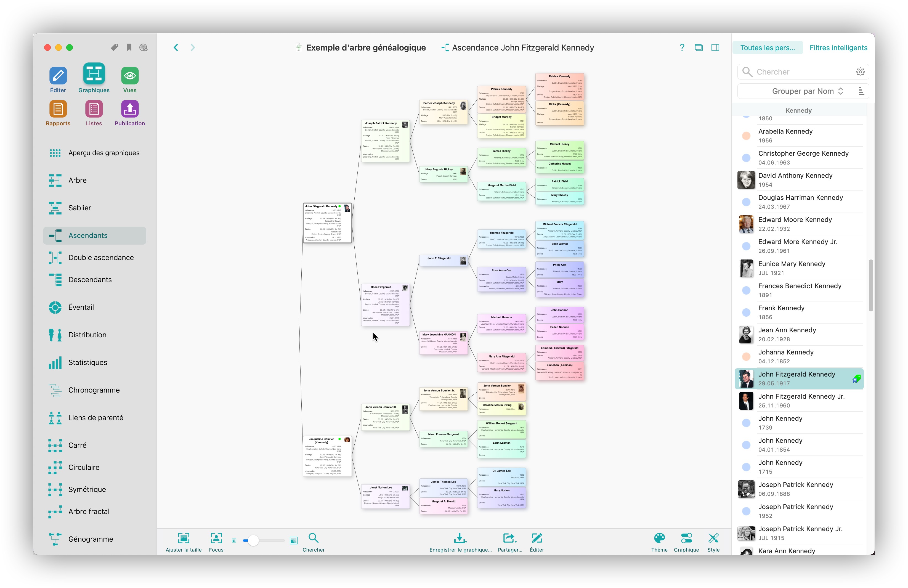
Task: Open the Thème palette icon
Action: [659, 538]
